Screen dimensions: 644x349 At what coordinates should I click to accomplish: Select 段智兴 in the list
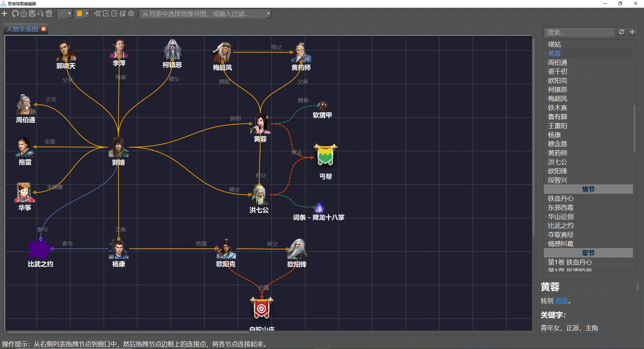[557, 180]
